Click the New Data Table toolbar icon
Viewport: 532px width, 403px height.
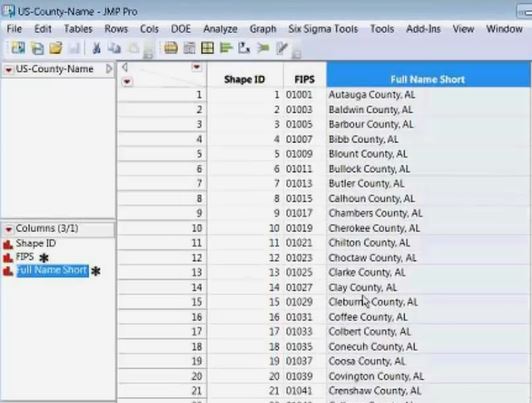pos(18,48)
